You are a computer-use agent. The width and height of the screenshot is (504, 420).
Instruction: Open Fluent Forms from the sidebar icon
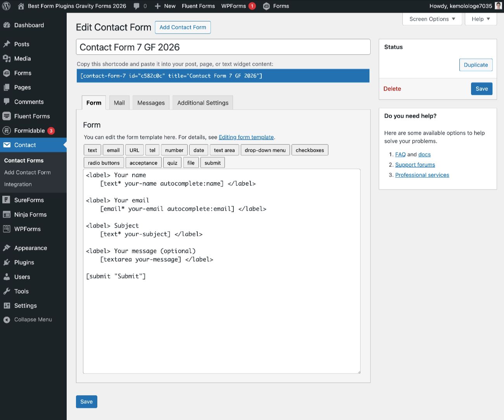[x=7, y=116]
